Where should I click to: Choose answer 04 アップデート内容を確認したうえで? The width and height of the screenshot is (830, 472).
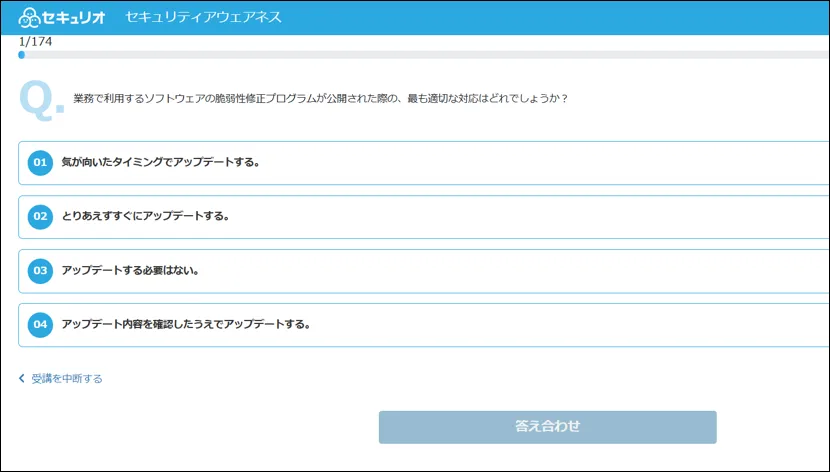point(423,325)
